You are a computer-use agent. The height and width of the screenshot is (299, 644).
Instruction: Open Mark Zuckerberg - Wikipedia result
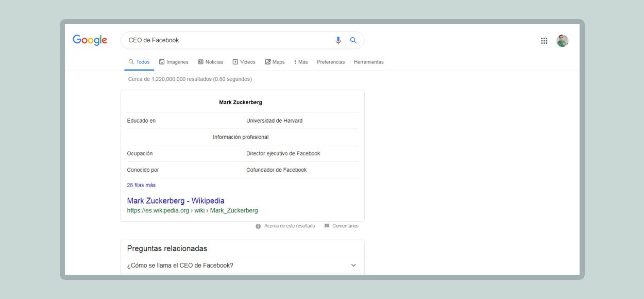176,201
